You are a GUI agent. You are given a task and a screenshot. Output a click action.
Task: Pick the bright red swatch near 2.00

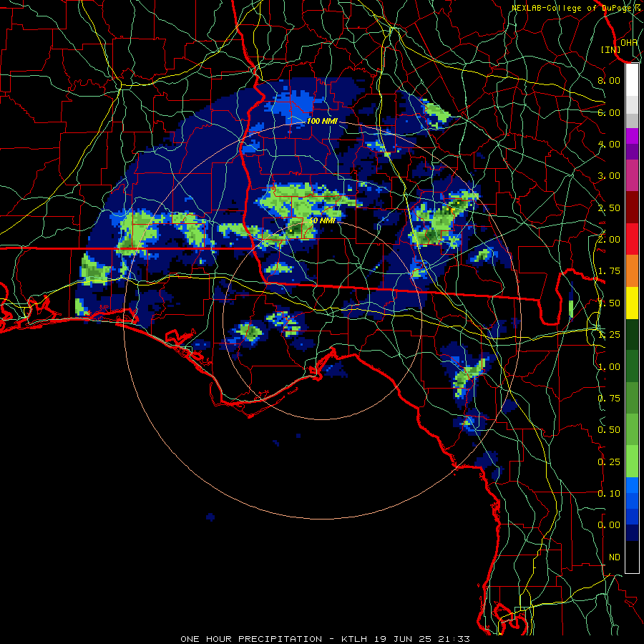[x=632, y=240]
